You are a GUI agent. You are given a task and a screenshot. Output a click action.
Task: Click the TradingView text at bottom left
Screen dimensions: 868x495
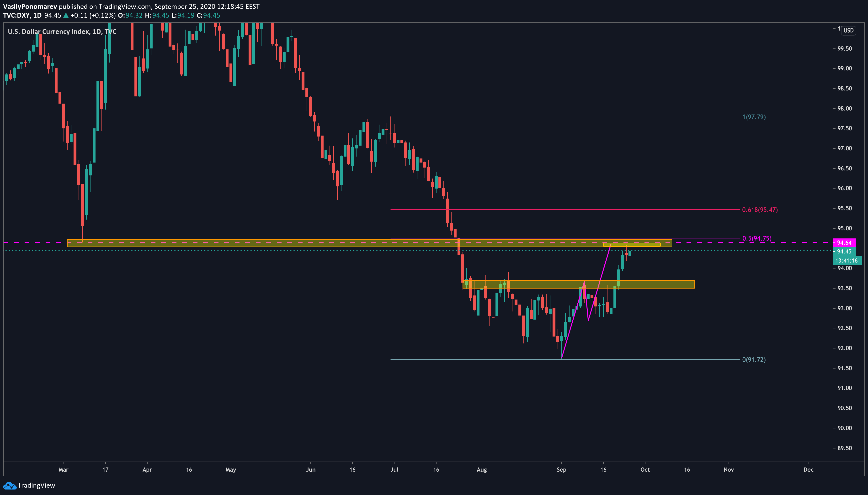click(x=36, y=485)
